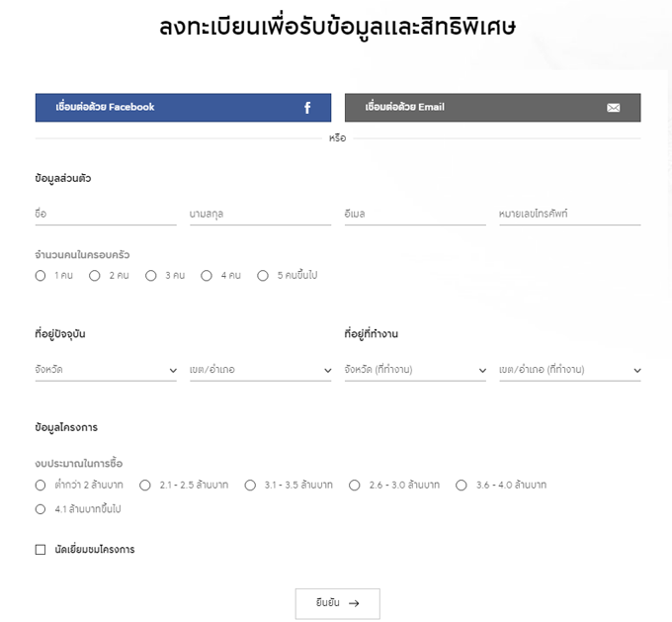
Task: Select the 1 คน radio button
Action: [x=41, y=276]
